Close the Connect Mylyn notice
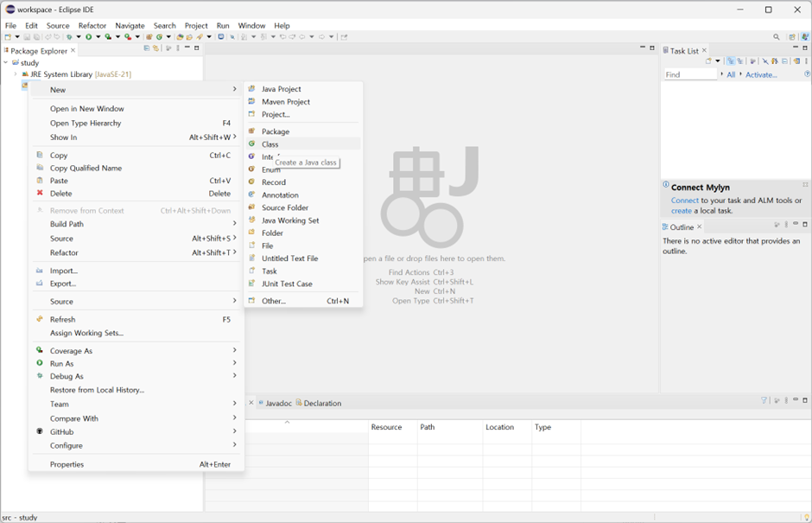812x523 pixels. (x=805, y=184)
